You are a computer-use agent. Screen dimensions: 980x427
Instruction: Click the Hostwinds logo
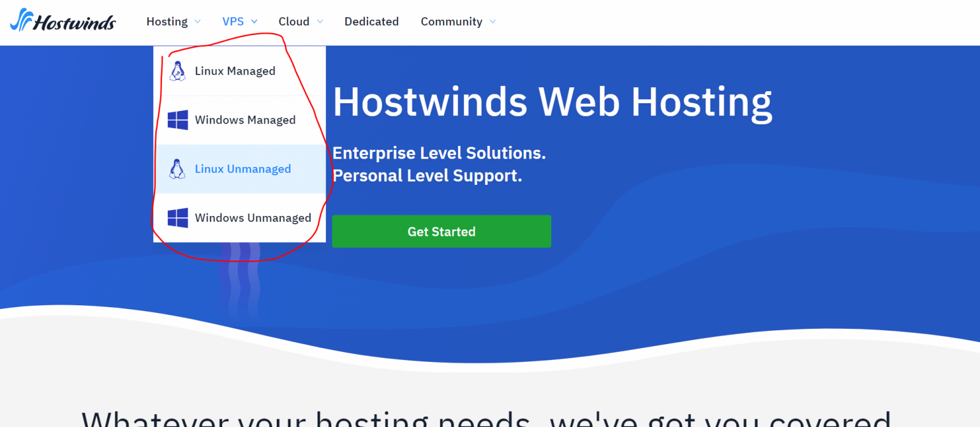[63, 20]
